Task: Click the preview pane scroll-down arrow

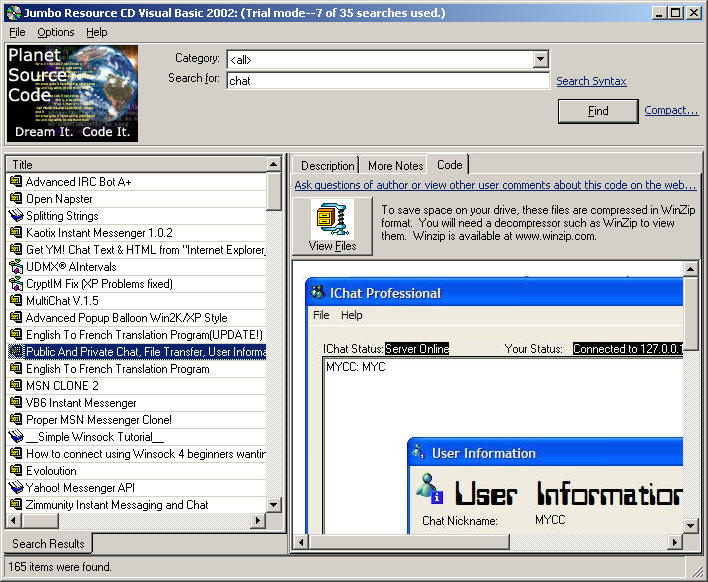Action: pos(690,526)
